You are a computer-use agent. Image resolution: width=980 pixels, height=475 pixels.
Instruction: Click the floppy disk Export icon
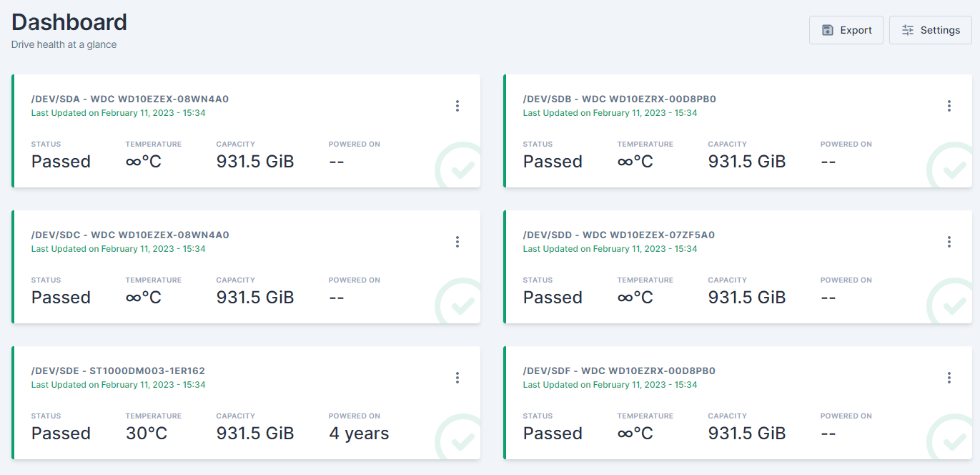[826, 30]
